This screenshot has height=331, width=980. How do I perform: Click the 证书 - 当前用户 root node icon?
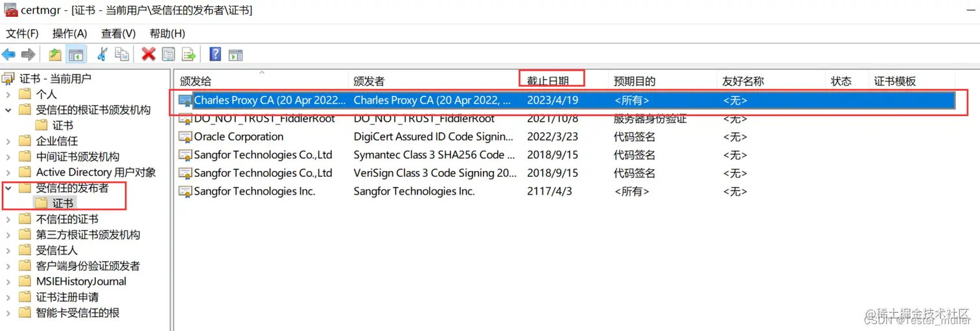tap(8, 78)
